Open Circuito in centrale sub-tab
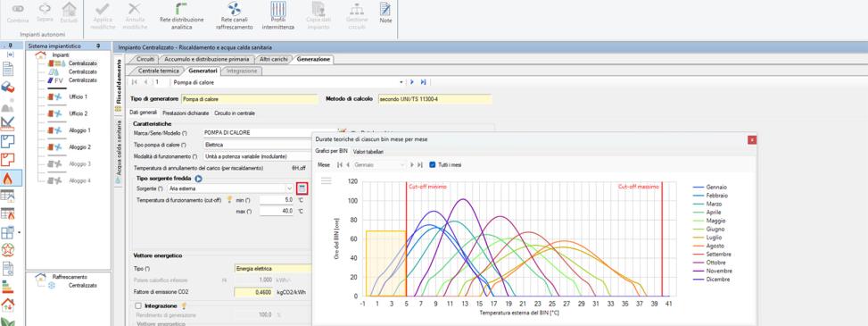Image resolution: width=868 pixels, height=326 pixels. point(235,113)
